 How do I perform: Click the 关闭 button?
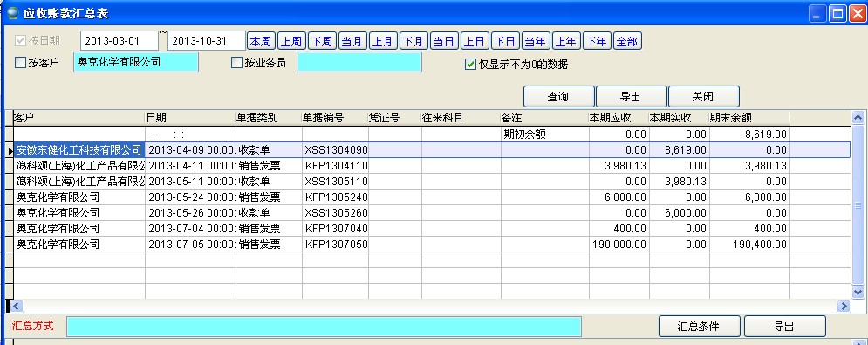point(704,96)
